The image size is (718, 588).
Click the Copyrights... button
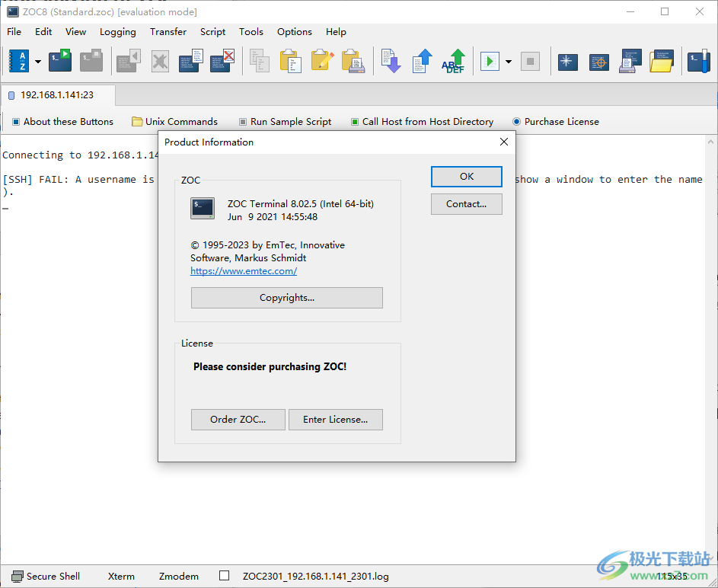(286, 298)
